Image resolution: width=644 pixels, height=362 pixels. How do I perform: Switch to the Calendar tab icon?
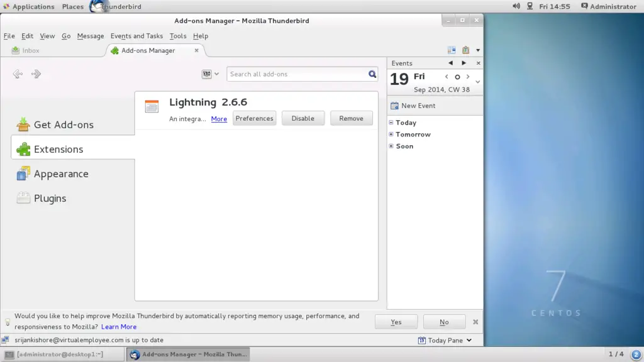pyautogui.click(x=452, y=50)
